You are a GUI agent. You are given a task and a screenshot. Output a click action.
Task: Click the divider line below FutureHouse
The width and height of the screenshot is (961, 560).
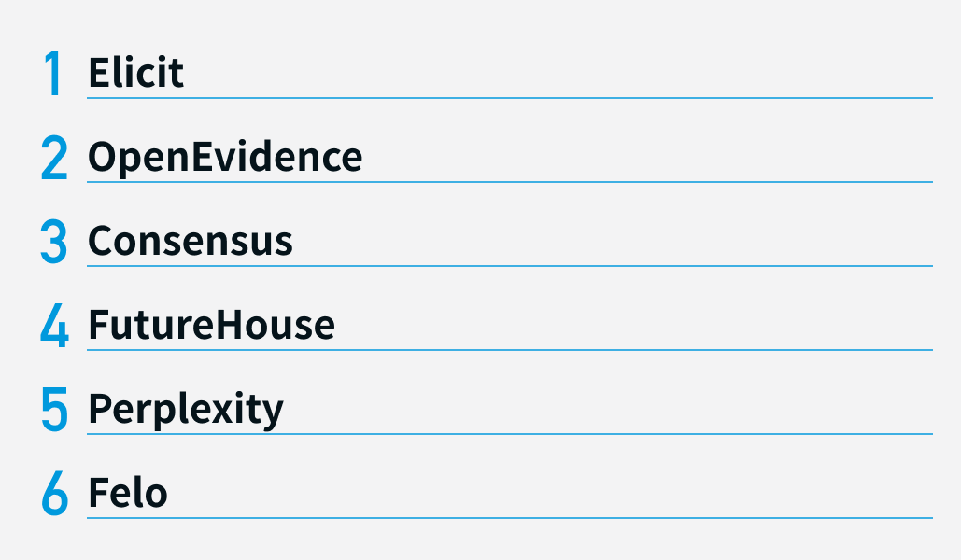510,350
